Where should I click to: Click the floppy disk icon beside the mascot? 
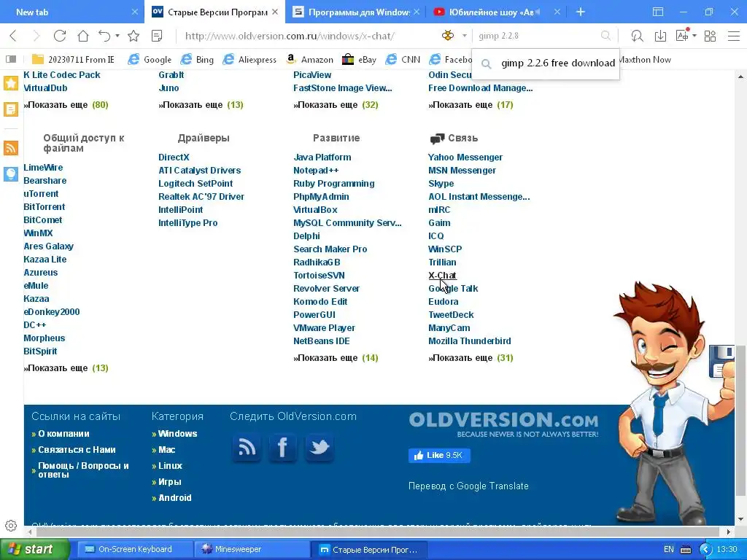coord(721,362)
